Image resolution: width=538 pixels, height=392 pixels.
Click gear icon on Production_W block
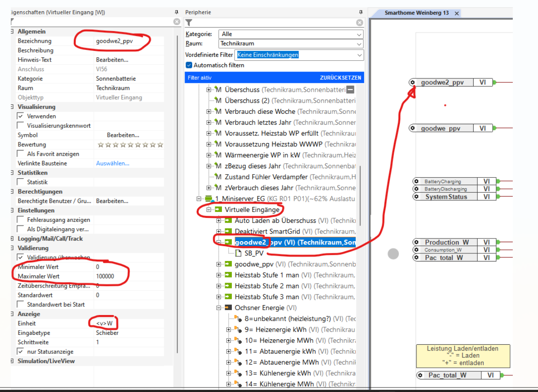pyautogui.click(x=416, y=242)
